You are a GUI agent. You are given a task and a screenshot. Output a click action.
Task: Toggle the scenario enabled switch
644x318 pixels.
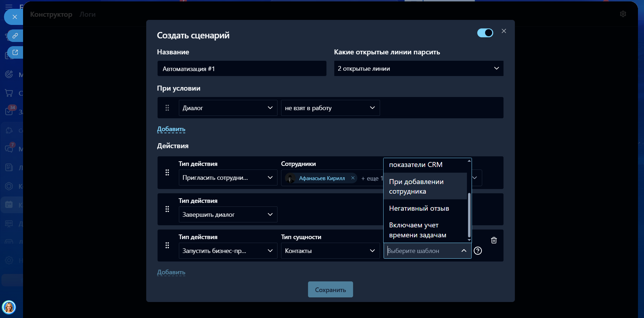(x=485, y=33)
